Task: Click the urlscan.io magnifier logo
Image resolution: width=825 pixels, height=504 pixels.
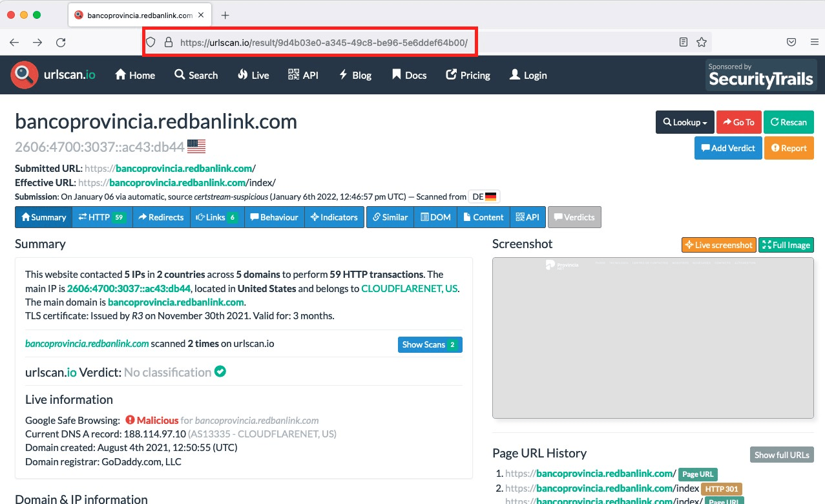Action: point(25,75)
